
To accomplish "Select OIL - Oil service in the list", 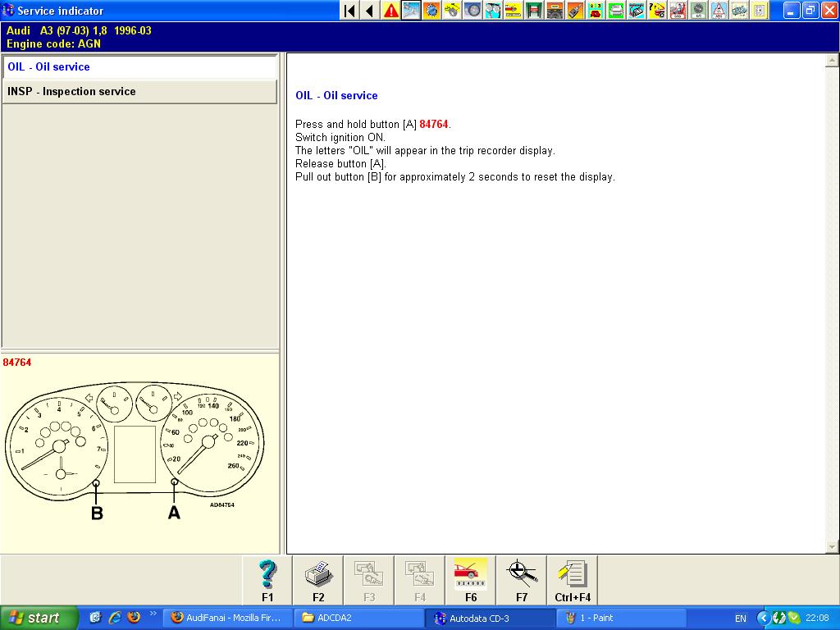I will click(139, 67).
